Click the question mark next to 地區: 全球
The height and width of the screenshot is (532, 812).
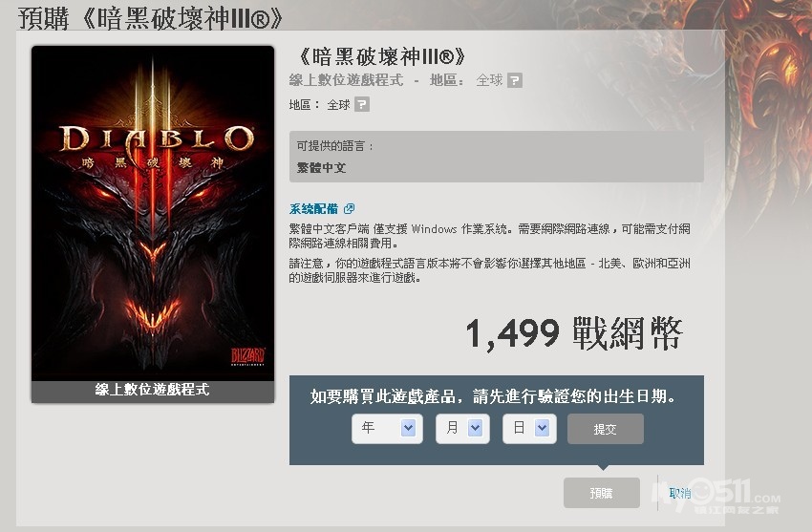pyautogui.click(x=361, y=104)
